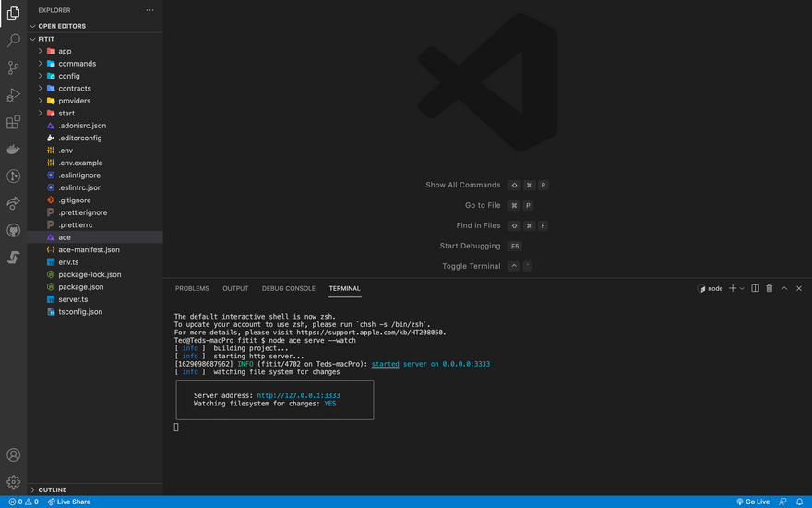Kill terminal with the trash icon
The width and height of the screenshot is (812, 508).
click(x=770, y=288)
